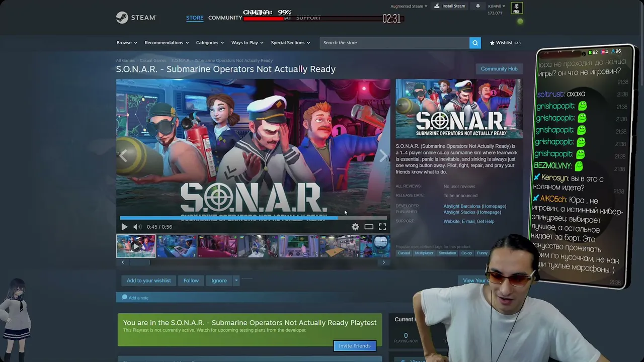The height and width of the screenshot is (362, 644).
Task: Click the Casual Games breadcrumb
Action: [x=153, y=60]
